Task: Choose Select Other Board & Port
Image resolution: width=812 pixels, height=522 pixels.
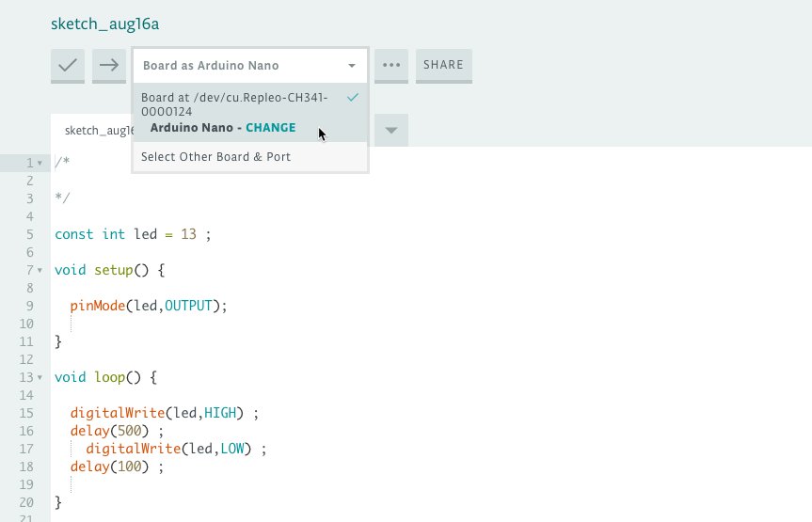Action: [x=250, y=157]
